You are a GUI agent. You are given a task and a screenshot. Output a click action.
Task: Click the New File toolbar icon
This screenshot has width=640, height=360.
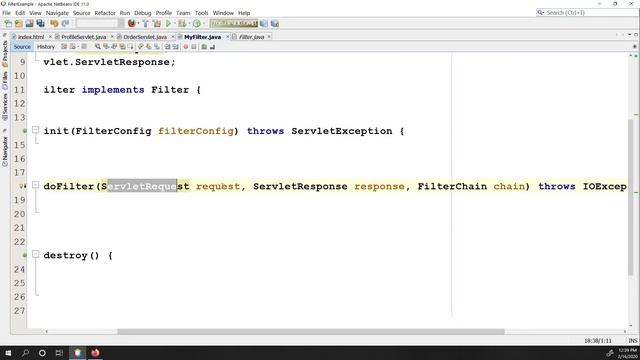pos(8,24)
